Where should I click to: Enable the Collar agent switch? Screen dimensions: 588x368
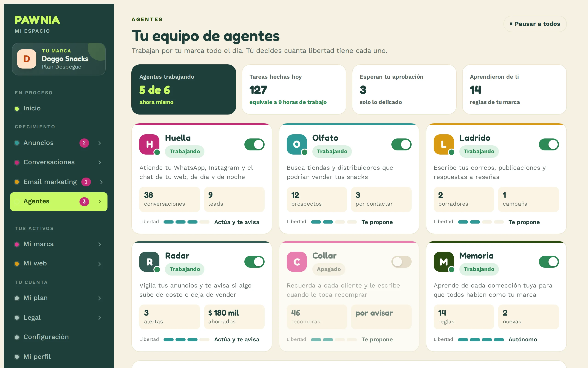pyautogui.click(x=401, y=262)
